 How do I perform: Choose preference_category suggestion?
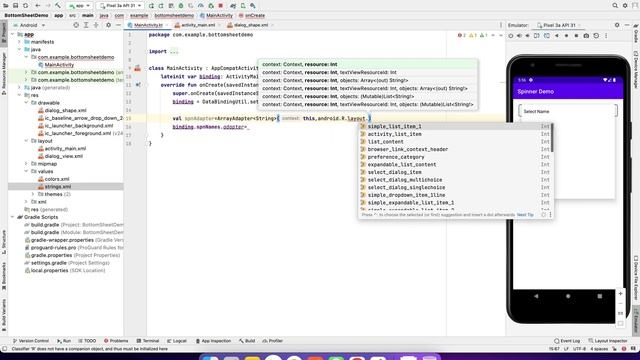455,157
